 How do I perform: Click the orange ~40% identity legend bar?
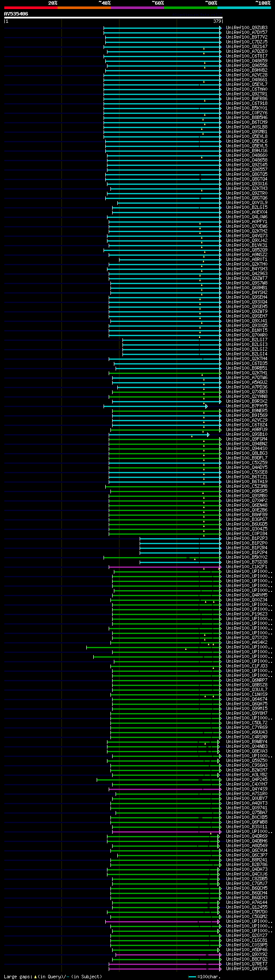tap(84, 8)
